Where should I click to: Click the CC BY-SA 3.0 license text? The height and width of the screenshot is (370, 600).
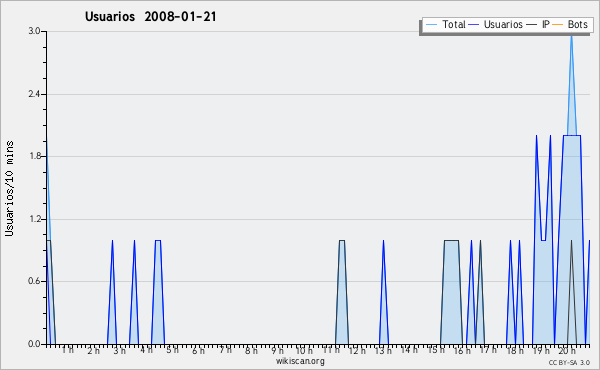[569, 362]
